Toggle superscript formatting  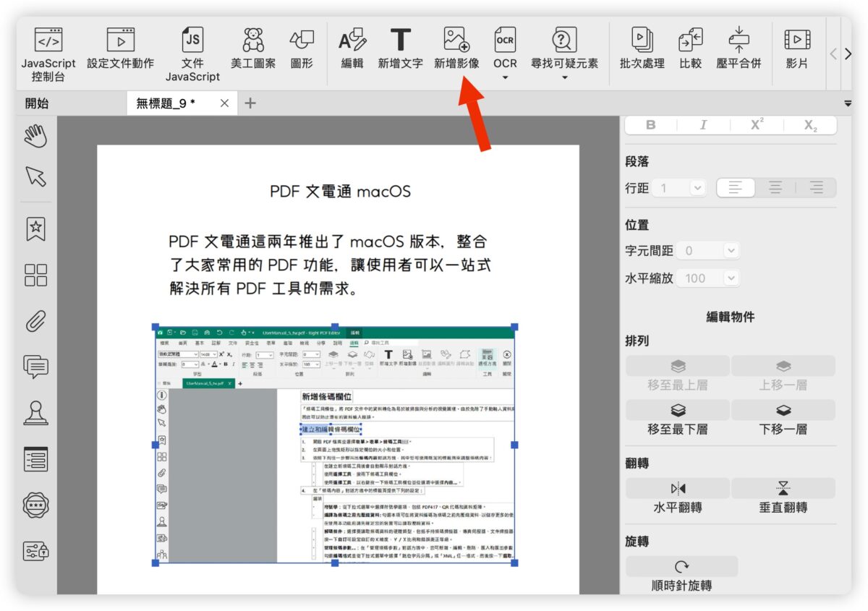pos(757,125)
